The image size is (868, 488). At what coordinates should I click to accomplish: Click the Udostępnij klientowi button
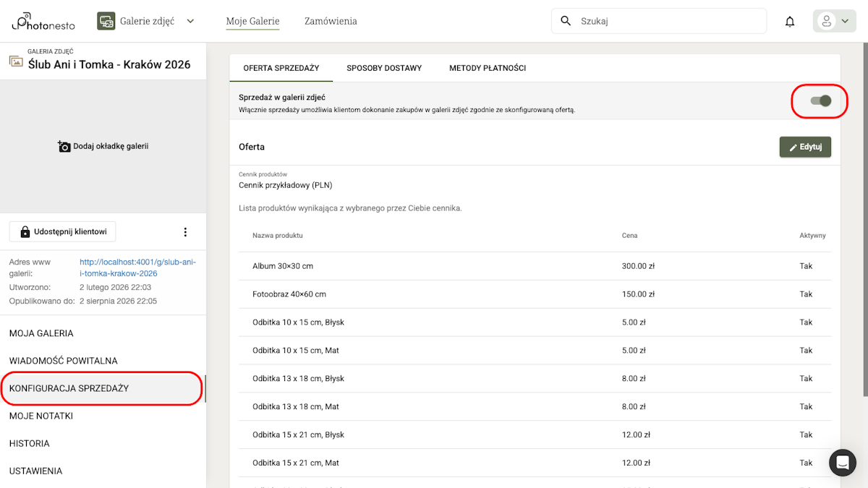[x=63, y=232]
